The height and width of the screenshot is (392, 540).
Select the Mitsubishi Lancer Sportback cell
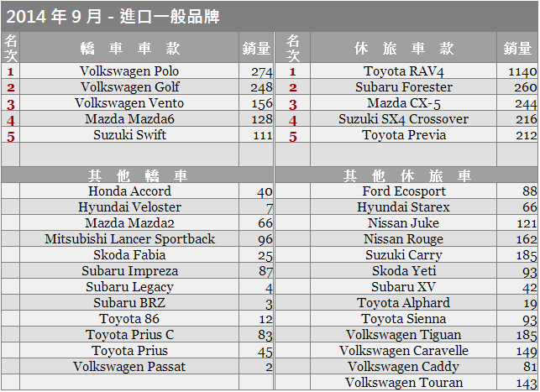(x=129, y=239)
